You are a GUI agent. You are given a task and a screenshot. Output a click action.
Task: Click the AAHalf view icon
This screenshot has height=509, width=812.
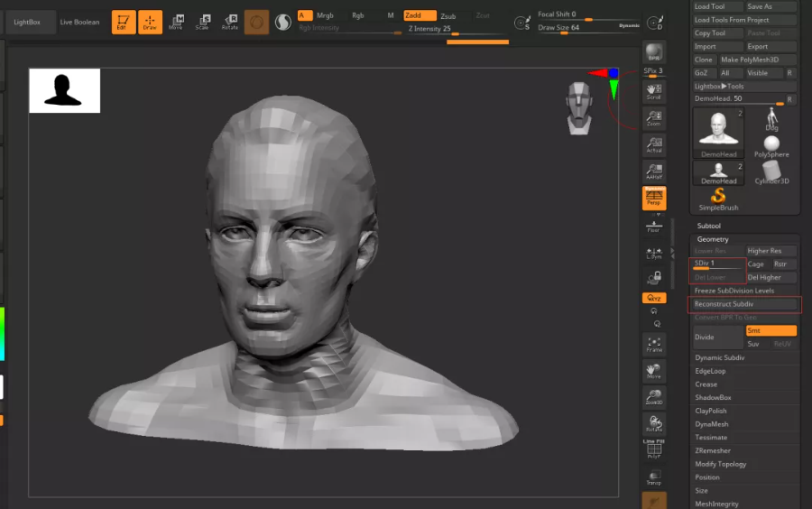654,171
